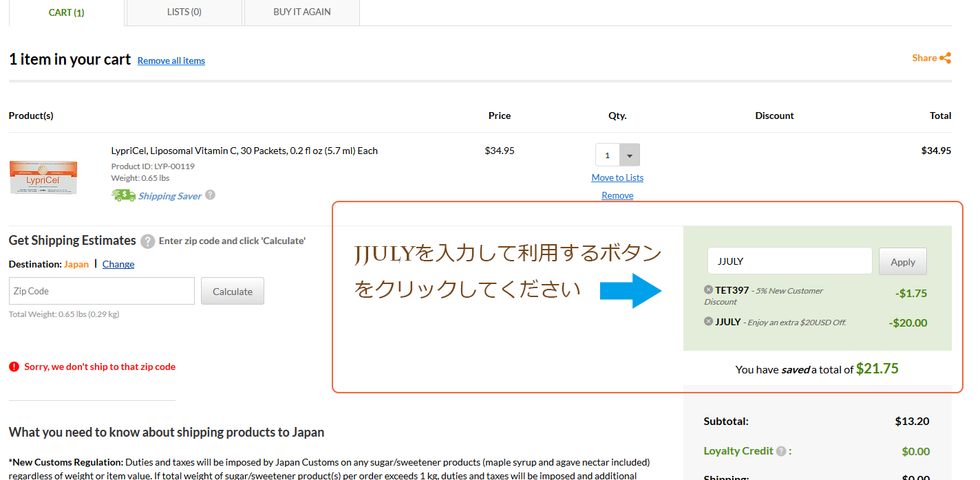Click the Total Weight: 0.65 lbs text
Screen dimensions: 980x480
click(x=64, y=314)
